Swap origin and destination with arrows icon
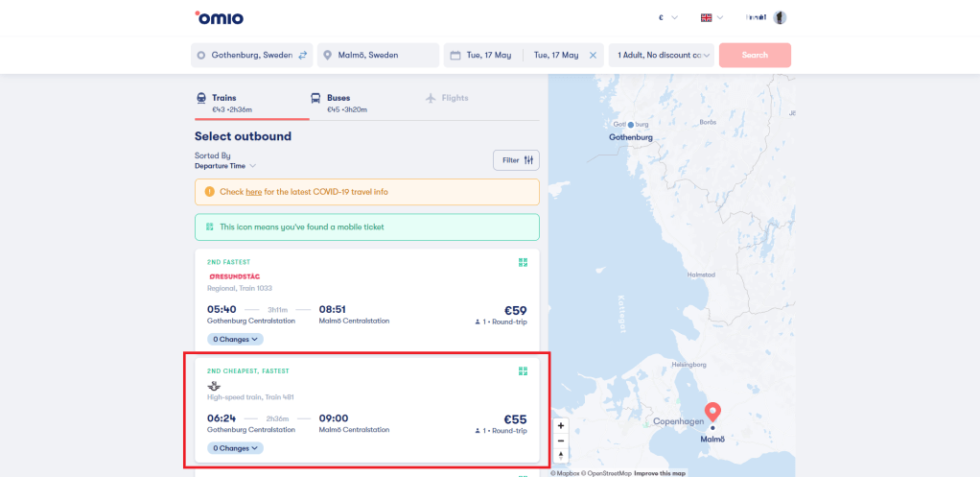Viewport: 980px width, 477px height. (303, 56)
